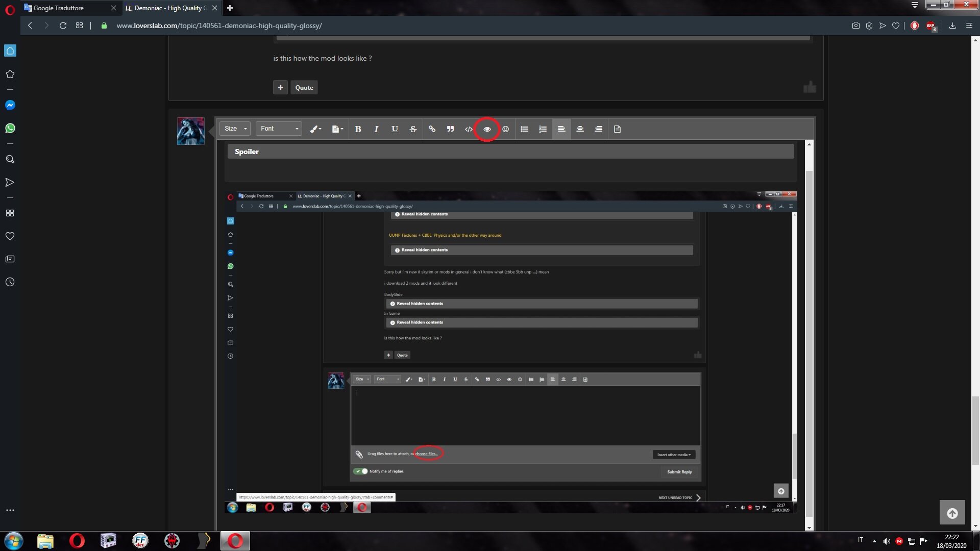Viewport: 980px width, 551px height.
Task: Toggle italic formatting
Action: (x=377, y=129)
